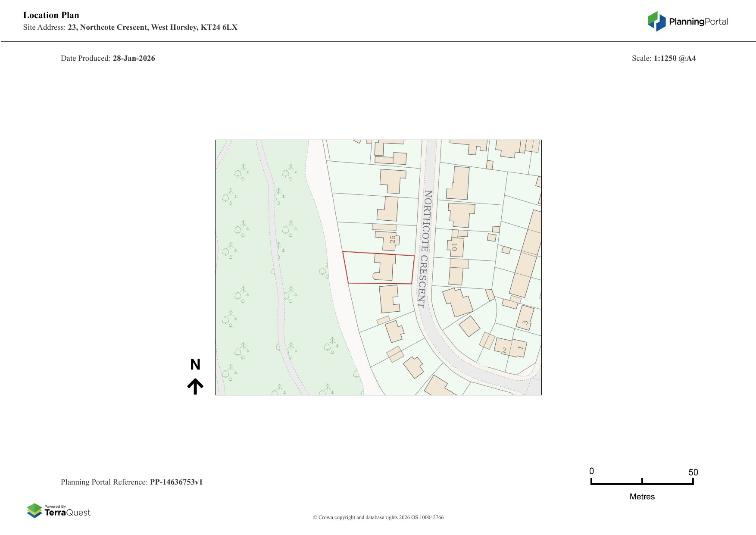Click the TerraQuest layered logo icon
Screen dimensions: 756x535
[x=34, y=510]
